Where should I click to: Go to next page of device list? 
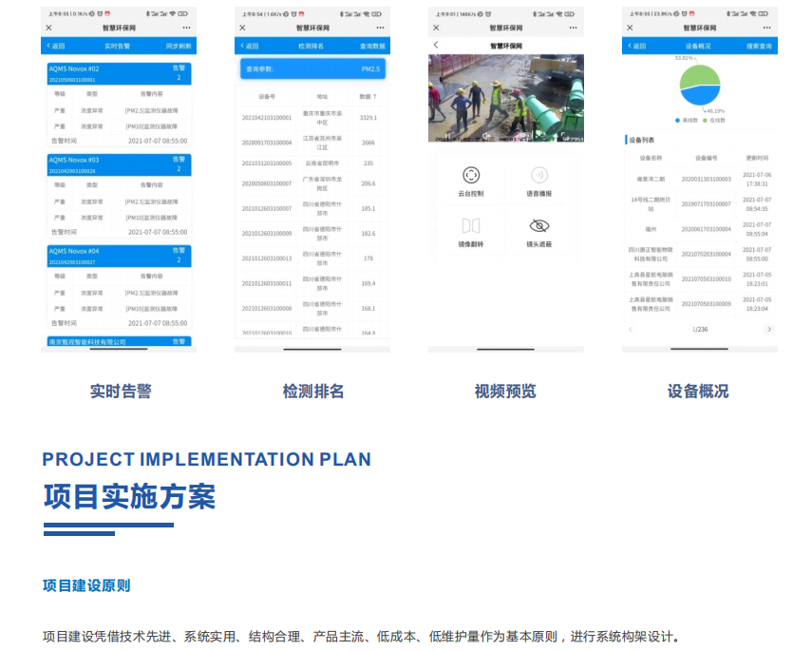click(x=768, y=330)
